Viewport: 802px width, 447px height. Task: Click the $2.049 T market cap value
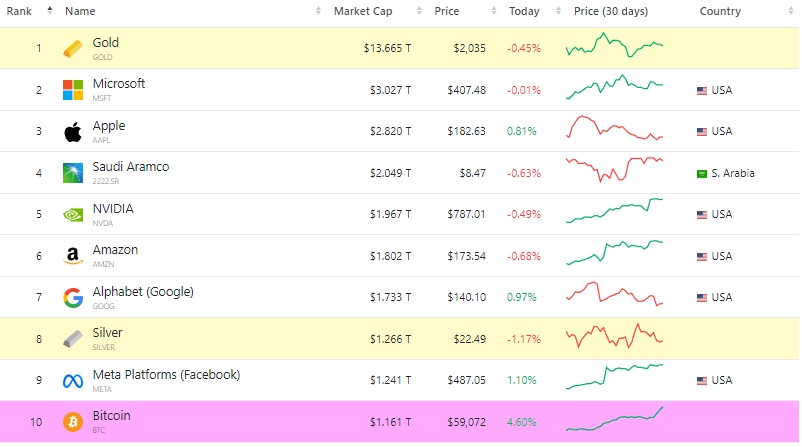pos(390,173)
